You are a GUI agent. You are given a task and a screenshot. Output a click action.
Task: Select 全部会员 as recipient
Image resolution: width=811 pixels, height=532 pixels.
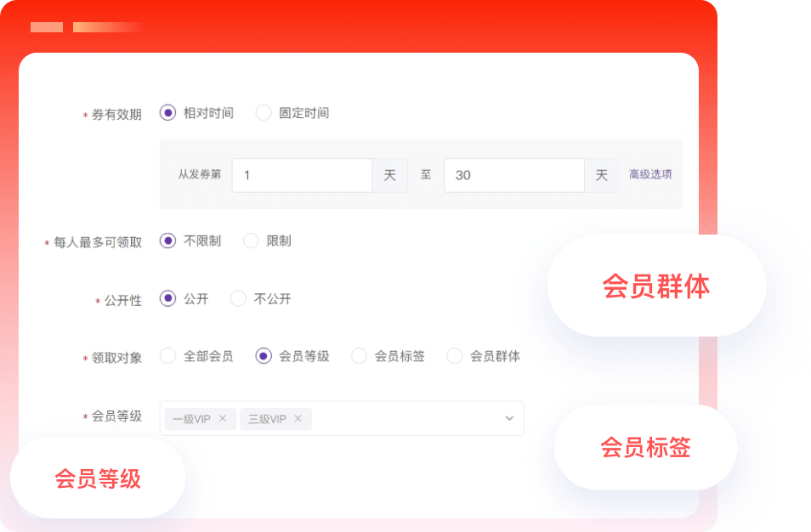pyautogui.click(x=167, y=356)
